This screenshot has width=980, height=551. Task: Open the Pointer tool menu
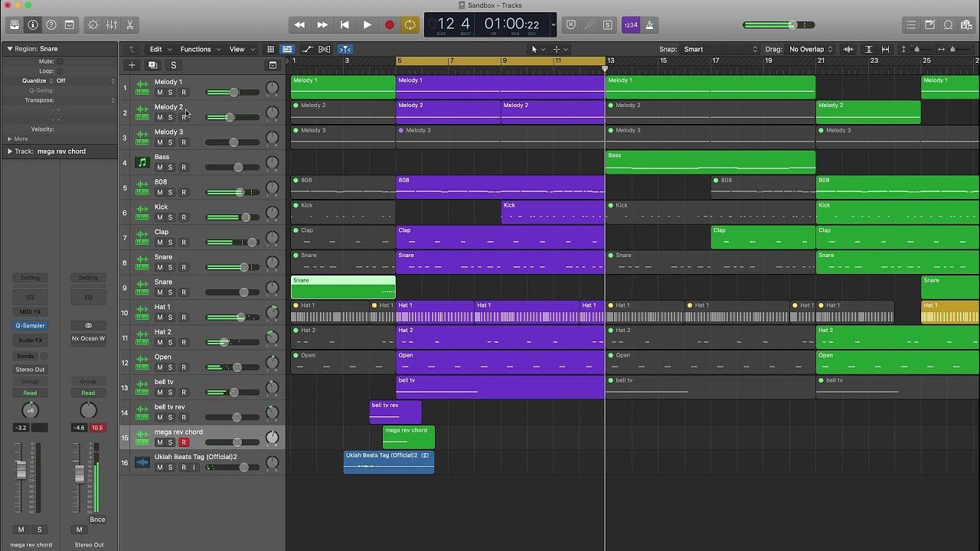pos(537,49)
